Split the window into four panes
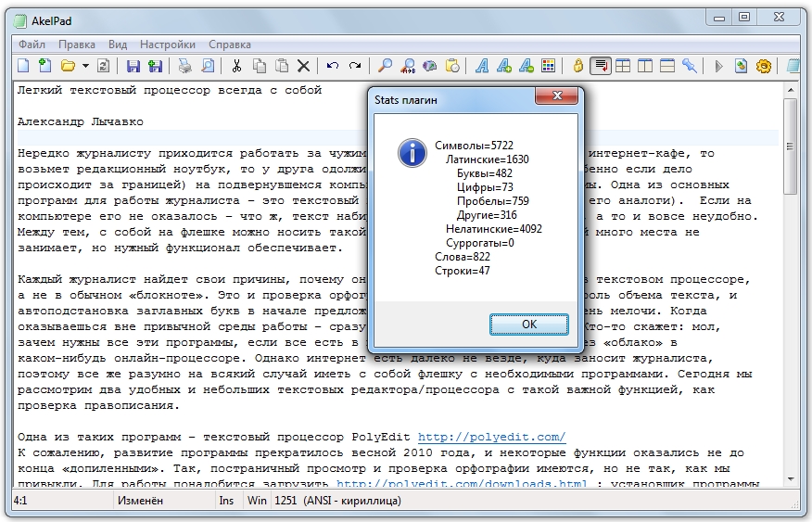Viewport: 812px width, 522px height. point(623,66)
